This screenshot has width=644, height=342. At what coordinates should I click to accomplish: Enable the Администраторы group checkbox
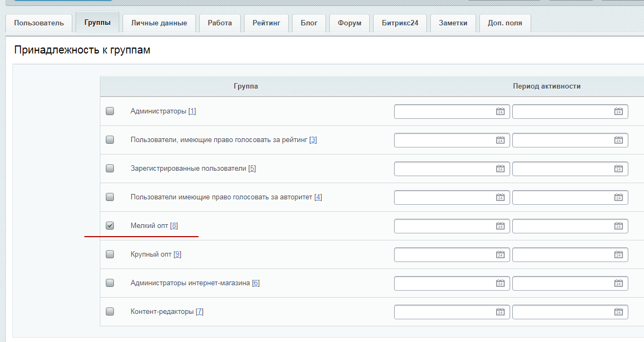(110, 111)
